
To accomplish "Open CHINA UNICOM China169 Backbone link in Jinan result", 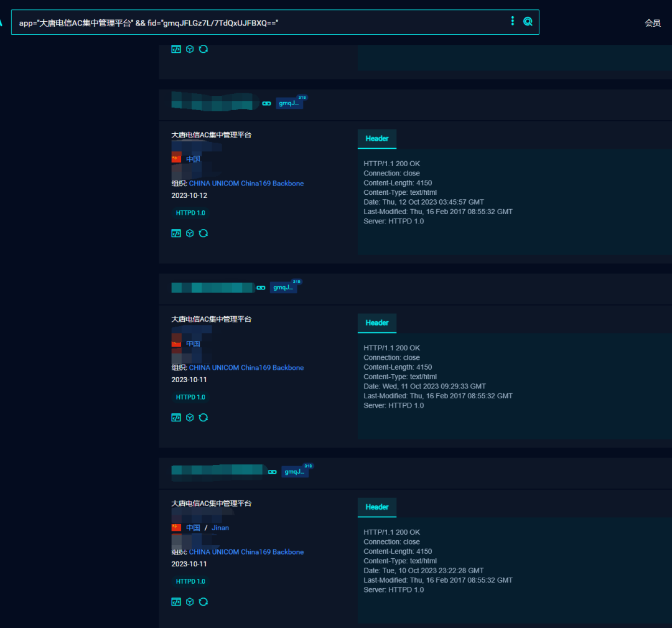I will [x=246, y=552].
